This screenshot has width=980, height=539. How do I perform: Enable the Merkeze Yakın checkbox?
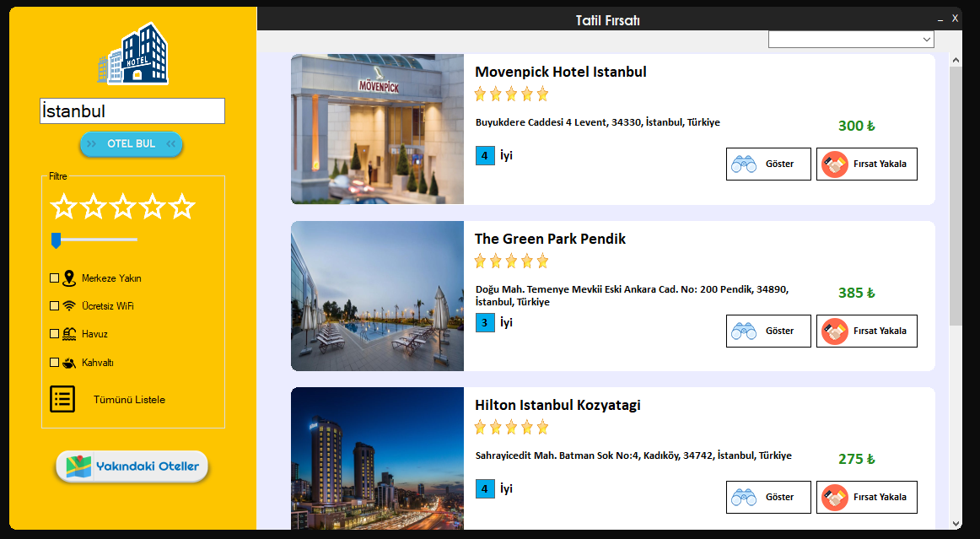pyautogui.click(x=54, y=277)
